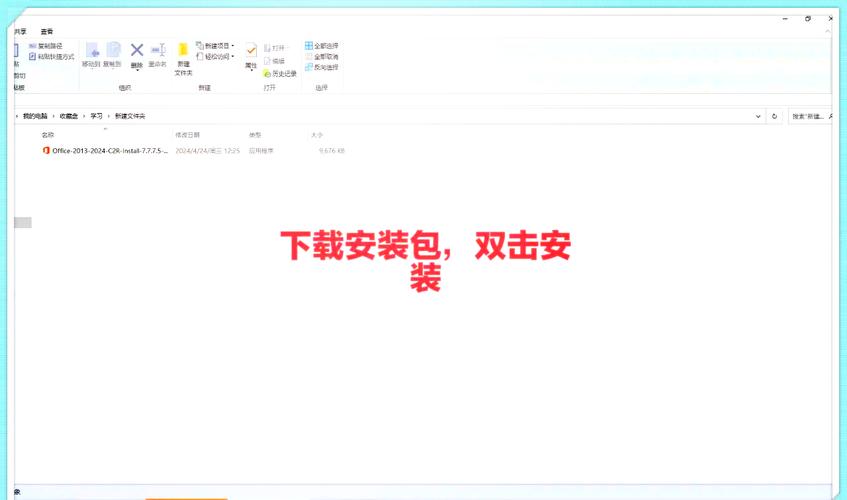Click the Copy to (复制到) icon
This screenshot has width=847, height=500.
point(113,50)
